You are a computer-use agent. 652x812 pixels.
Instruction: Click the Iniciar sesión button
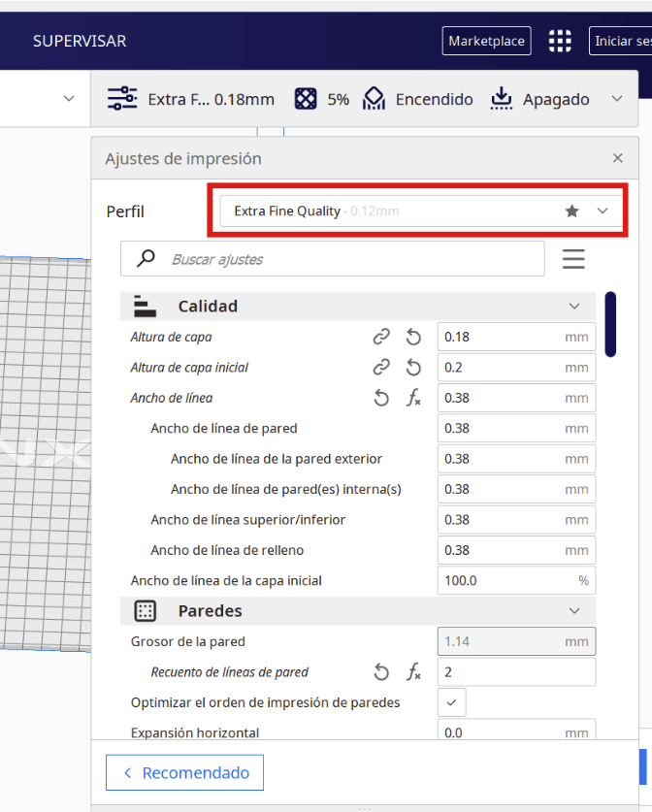coord(621,41)
